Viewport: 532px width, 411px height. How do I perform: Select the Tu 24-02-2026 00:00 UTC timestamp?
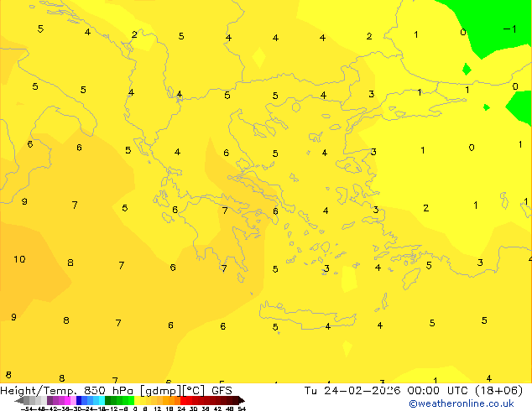[388, 391]
